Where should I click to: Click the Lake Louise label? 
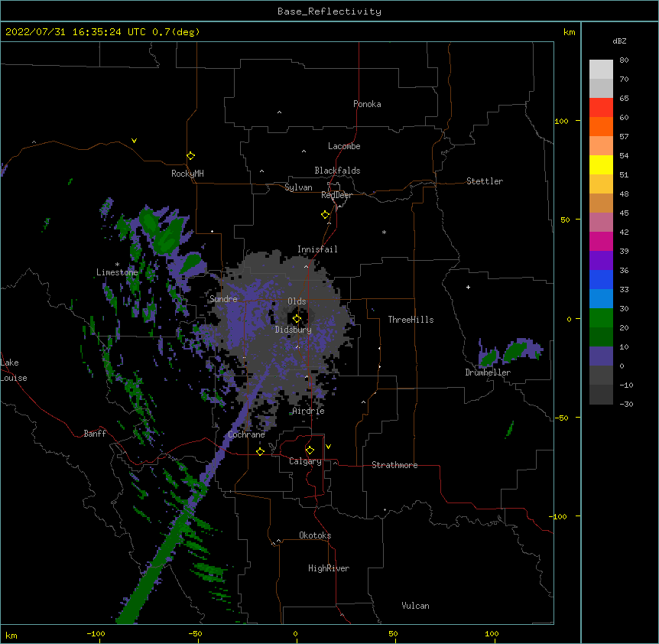pyautogui.click(x=14, y=370)
